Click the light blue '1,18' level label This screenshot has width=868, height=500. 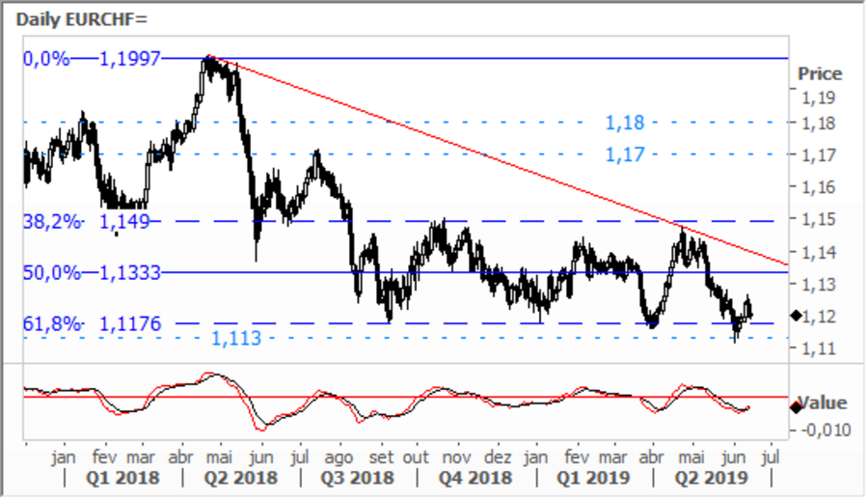pos(625,123)
